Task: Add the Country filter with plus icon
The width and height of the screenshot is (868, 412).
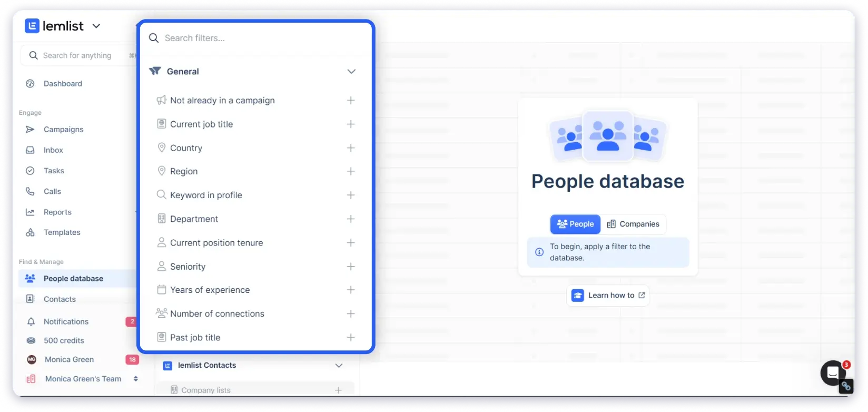Action: (x=351, y=148)
